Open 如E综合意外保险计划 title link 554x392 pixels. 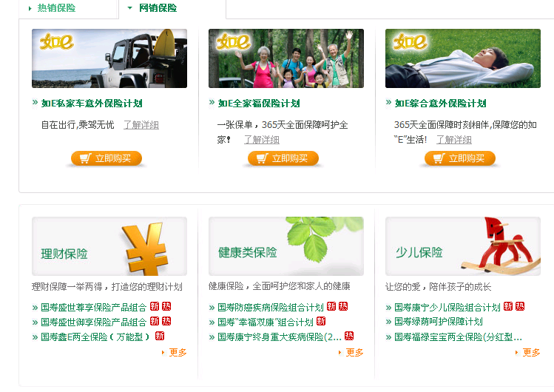tap(440, 104)
